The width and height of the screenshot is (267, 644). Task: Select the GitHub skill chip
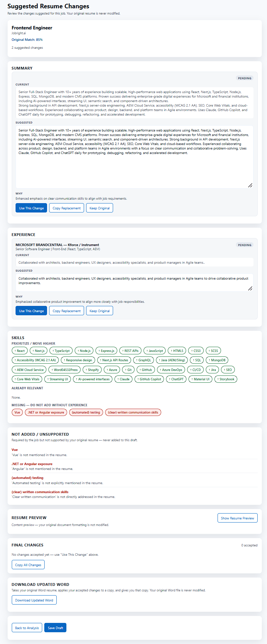(146, 370)
